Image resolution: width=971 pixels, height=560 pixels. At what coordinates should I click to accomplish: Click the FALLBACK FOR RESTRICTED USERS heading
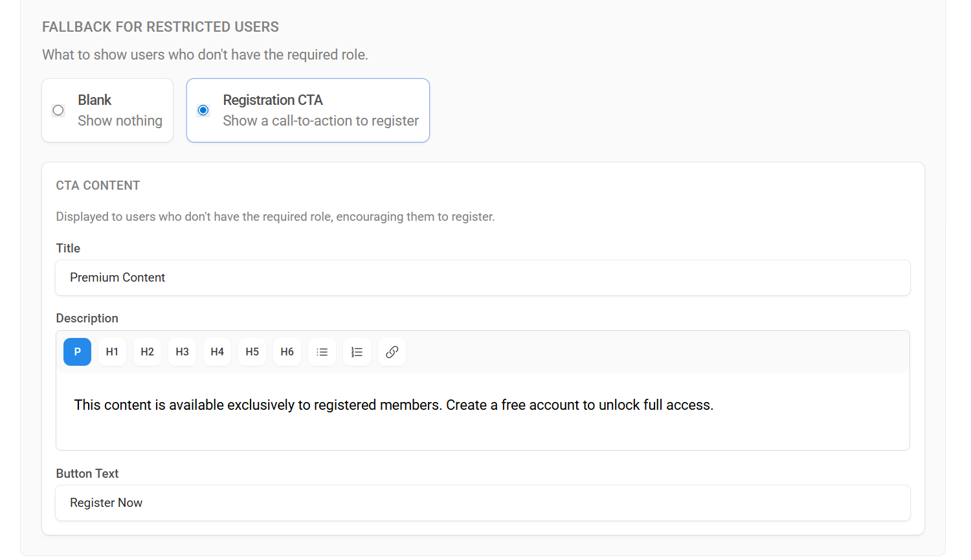click(161, 27)
